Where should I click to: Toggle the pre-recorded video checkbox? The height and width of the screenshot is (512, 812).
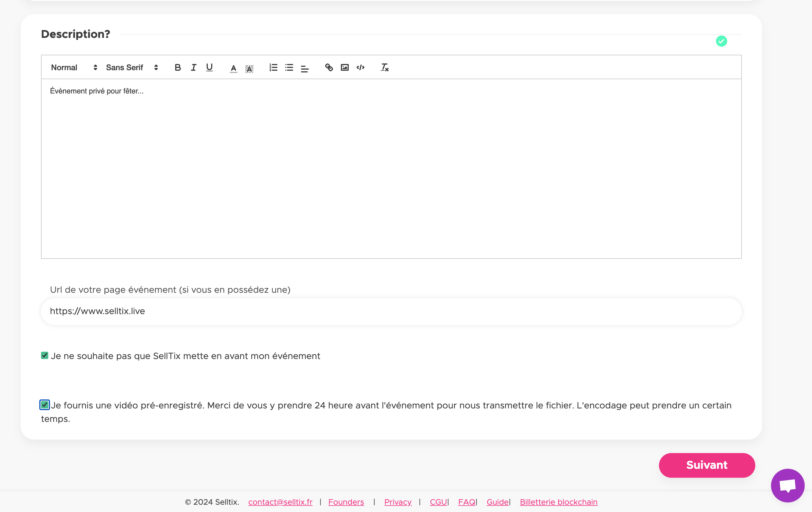(x=45, y=405)
